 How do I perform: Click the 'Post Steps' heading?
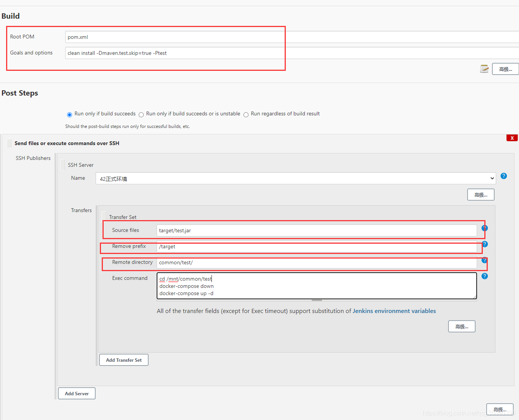point(20,93)
